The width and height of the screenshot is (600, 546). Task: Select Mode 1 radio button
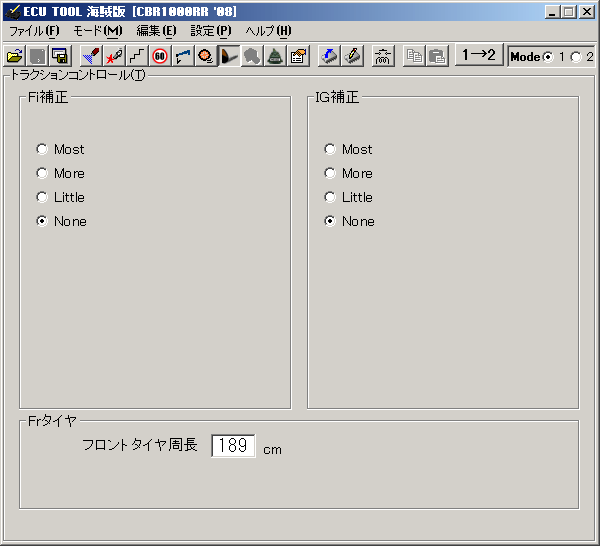click(548, 57)
